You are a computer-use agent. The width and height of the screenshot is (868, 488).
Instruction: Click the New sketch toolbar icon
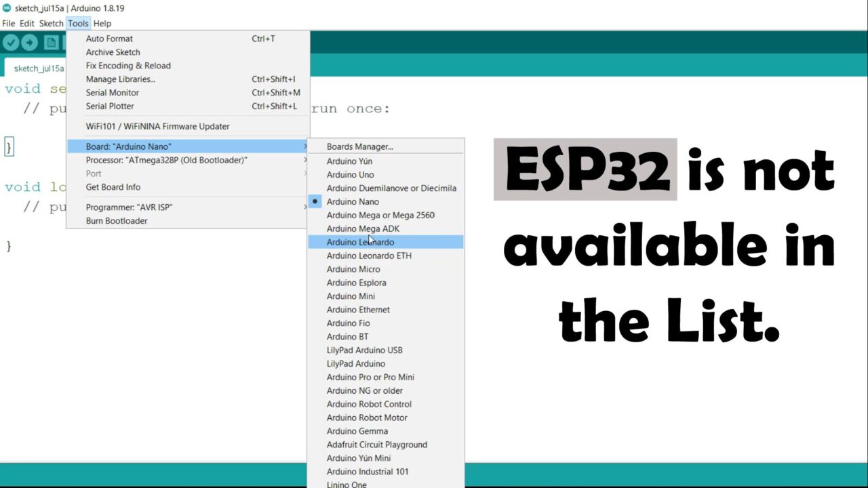(52, 43)
